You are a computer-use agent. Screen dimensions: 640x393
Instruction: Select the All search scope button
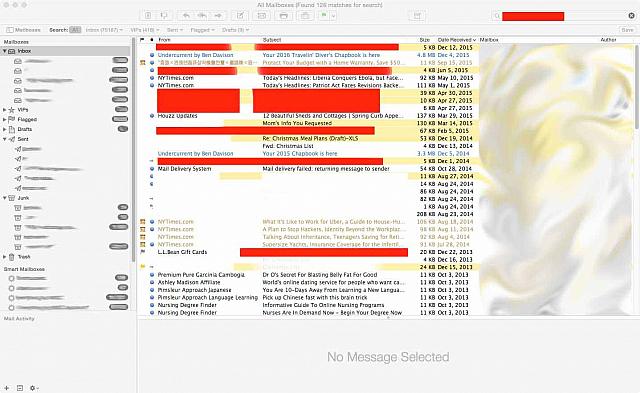point(75,30)
